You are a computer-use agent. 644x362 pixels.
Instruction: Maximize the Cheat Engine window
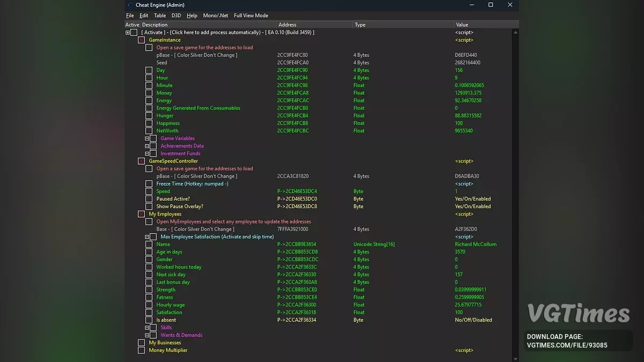pos(491,5)
